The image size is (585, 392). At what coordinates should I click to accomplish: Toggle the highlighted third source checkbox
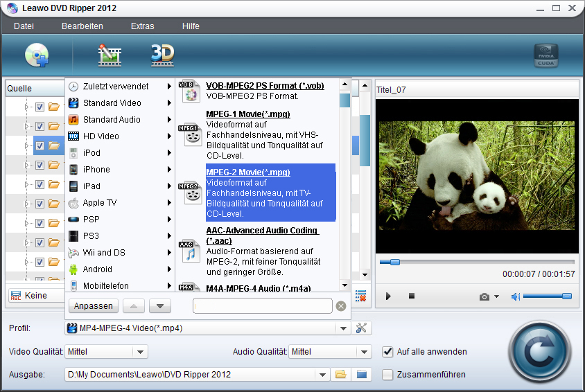point(40,145)
